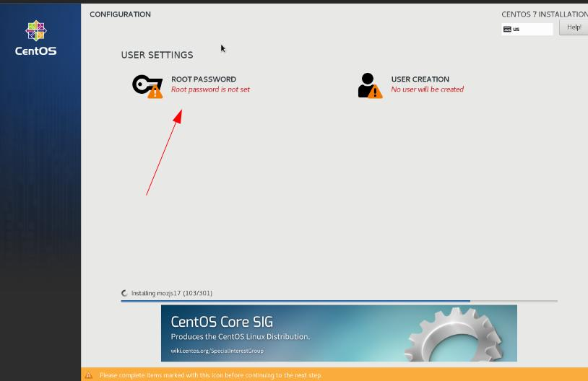Click the CentOS Core SIG banner title
The image size is (588, 381).
(222, 322)
